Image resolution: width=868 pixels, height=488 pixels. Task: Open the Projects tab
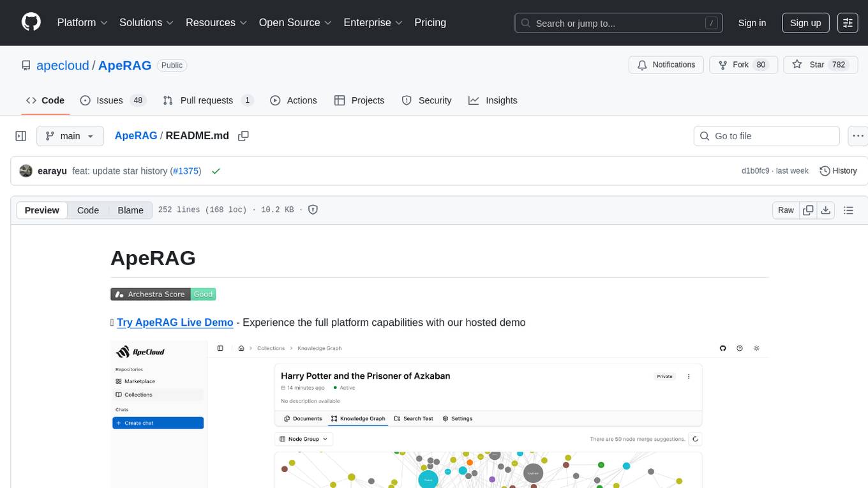359,100
